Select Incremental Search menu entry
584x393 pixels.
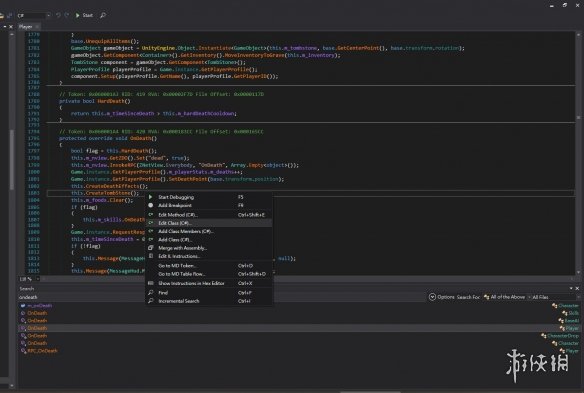point(178,301)
